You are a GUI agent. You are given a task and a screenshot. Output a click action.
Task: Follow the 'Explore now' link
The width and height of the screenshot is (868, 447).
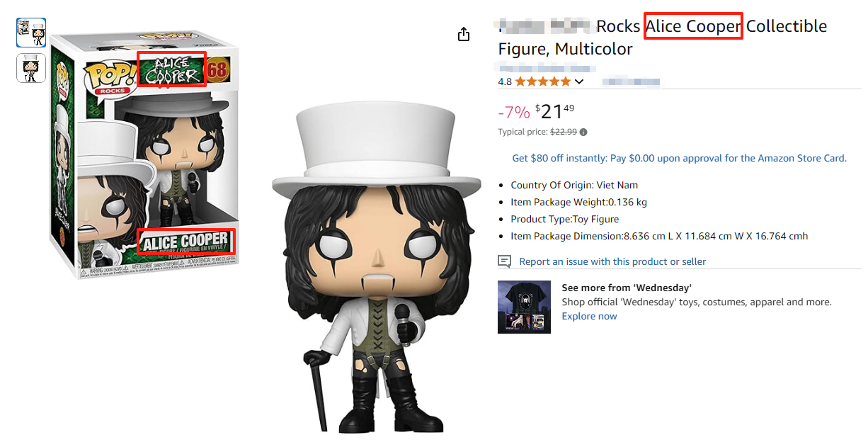point(589,316)
